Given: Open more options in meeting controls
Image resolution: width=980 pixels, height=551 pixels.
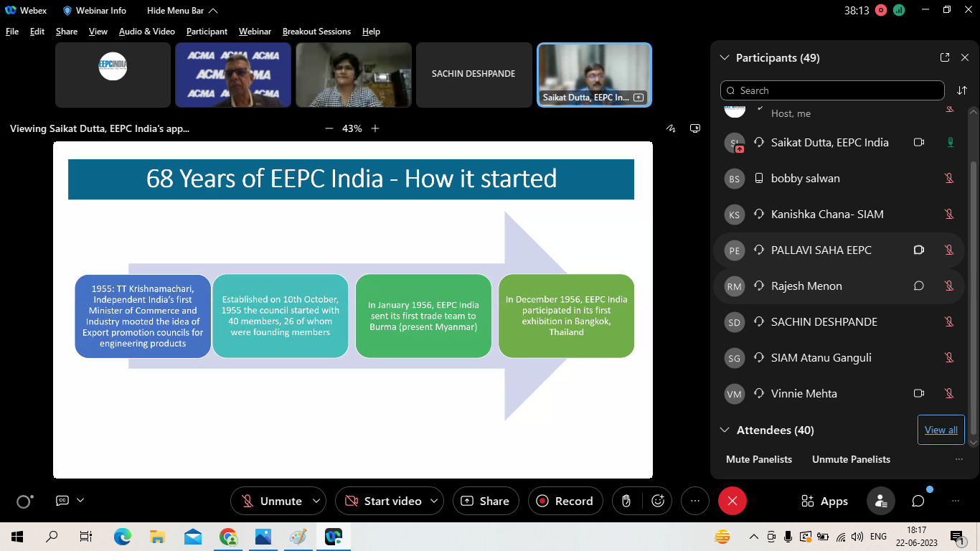Looking at the screenshot, I should [694, 501].
